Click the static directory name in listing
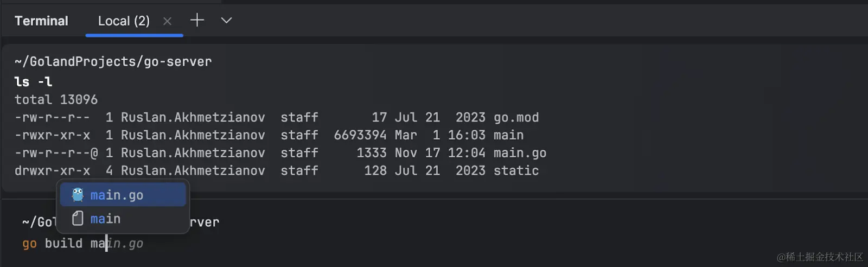This screenshot has height=267, width=868. [x=516, y=170]
